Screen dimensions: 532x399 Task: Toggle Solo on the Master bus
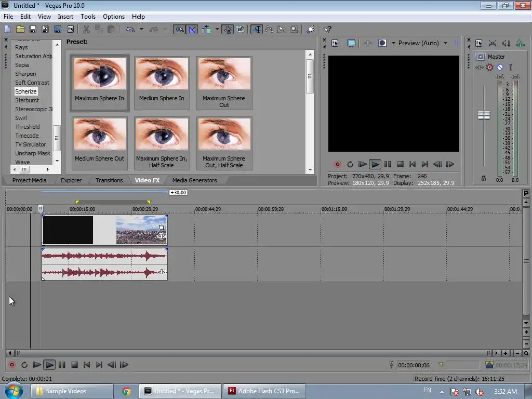[x=510, y=67]
